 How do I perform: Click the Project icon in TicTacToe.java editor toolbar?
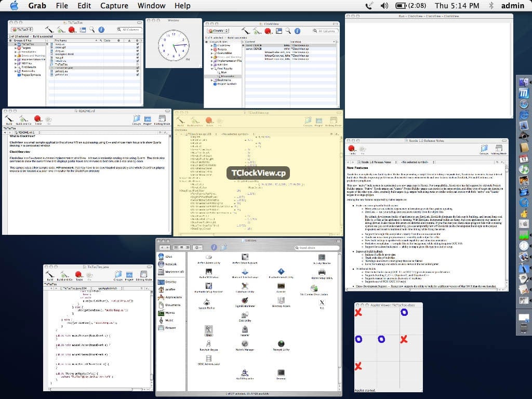pyautogui.click(x=129, y=274)
